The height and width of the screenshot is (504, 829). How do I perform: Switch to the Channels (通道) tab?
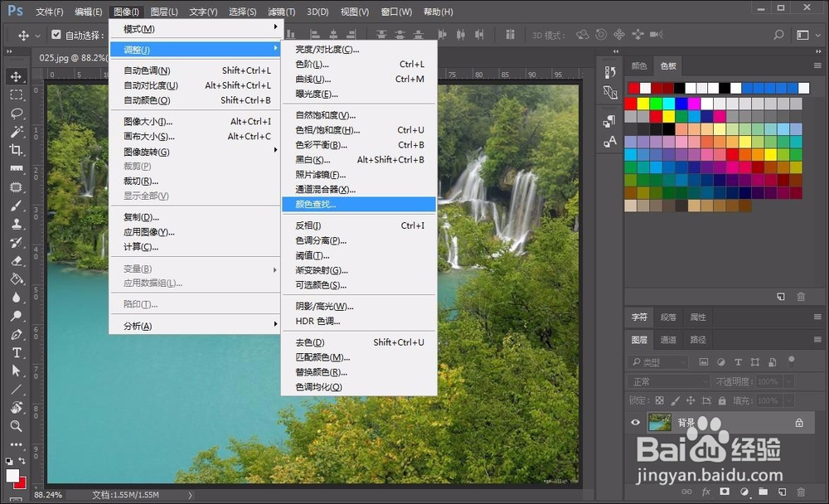668,340
